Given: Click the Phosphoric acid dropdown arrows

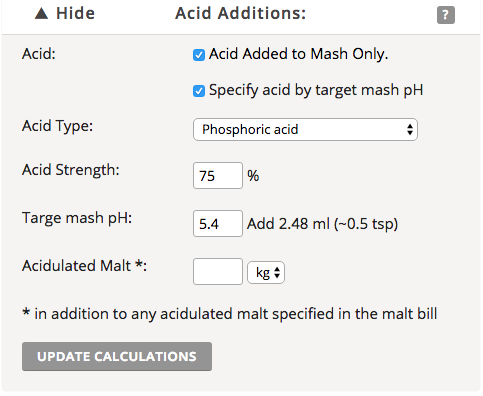Looking at the screenshot, I should 410,129.
